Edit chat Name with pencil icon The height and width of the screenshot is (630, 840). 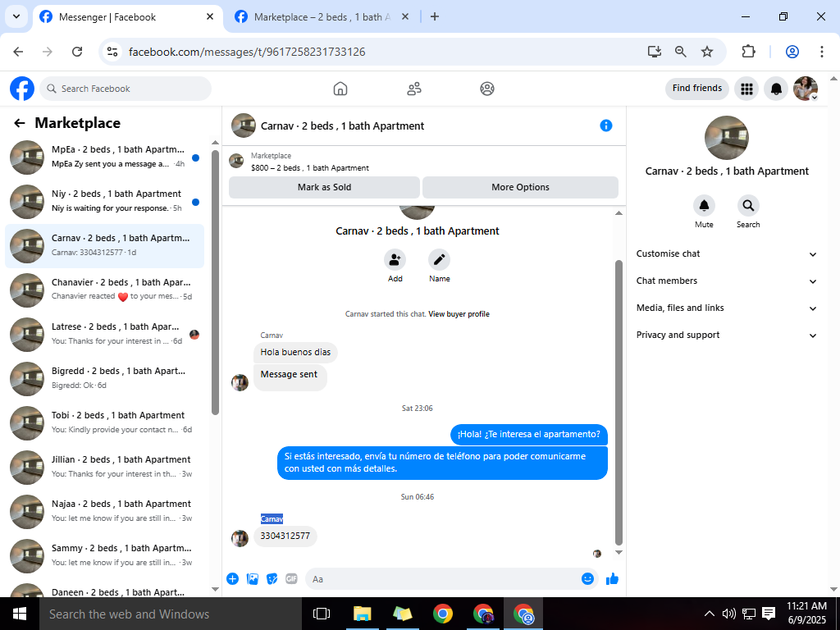pyautogui.click(x=440, y=260)
